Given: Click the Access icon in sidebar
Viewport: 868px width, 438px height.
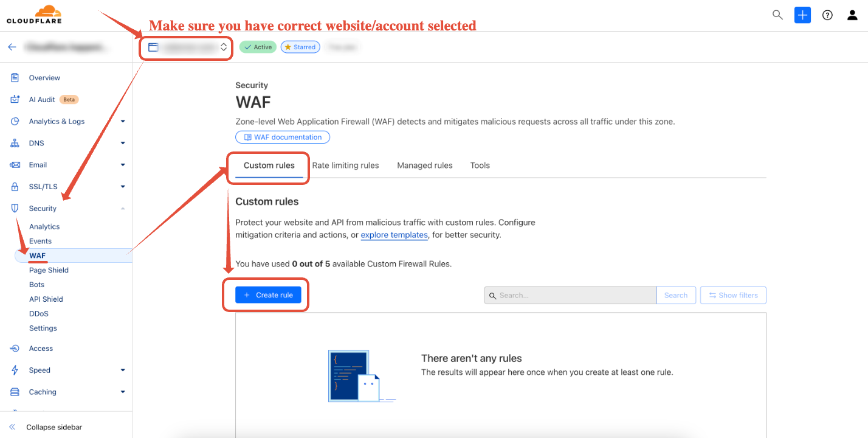Looking at the screenshot, I should pyautogui.click(x=15, y=349).
